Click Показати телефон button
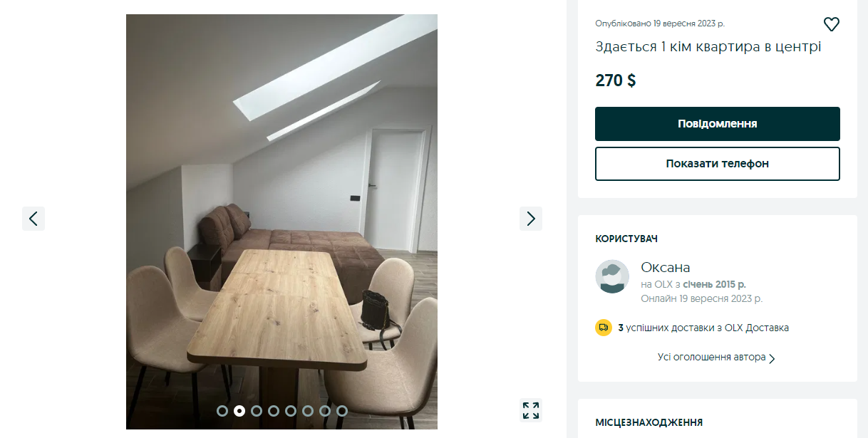868x438 pixels. click(x=718, y=164)
